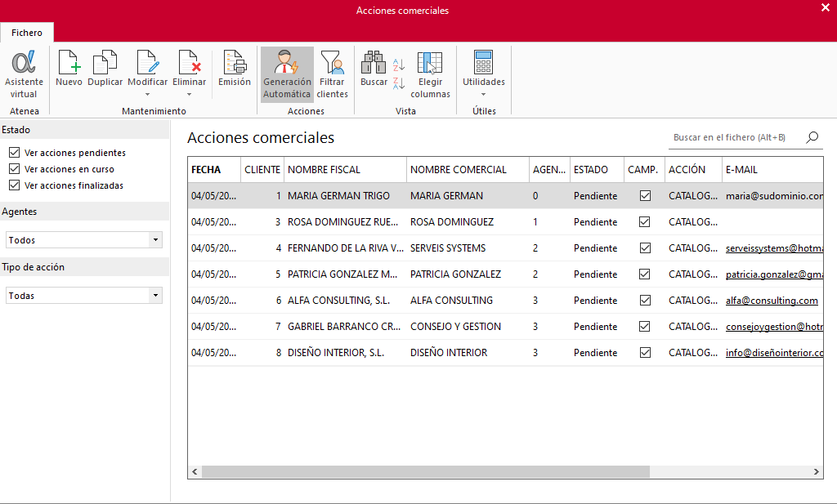The height and width of the screenshot is (504, 837).
Task: Click the magnifier search button
Action: coord(812,137)
